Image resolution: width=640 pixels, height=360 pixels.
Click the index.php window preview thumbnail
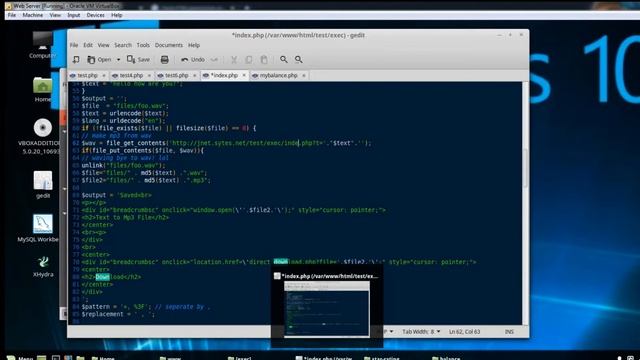(x=327, y=309)
